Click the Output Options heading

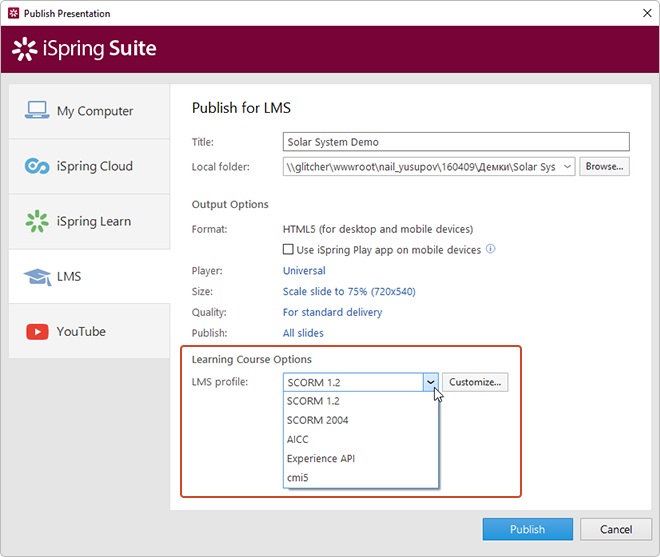pyautogui.click(x=230, y=205)
